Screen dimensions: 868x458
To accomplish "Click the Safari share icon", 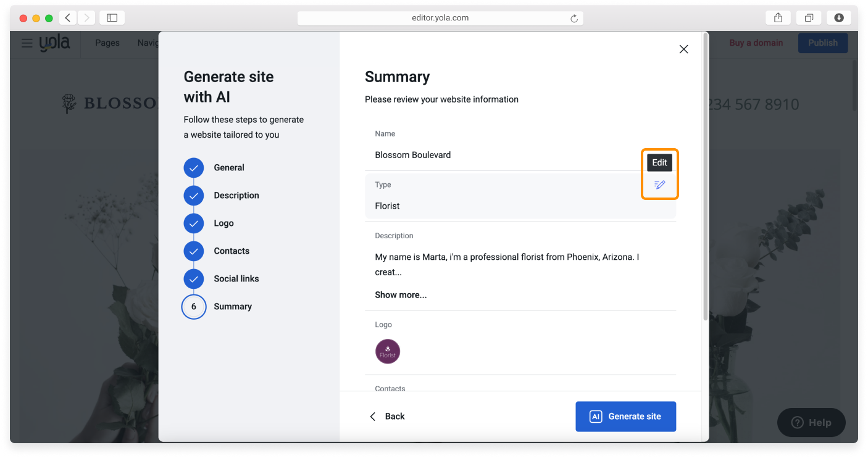I will tap(778, 18).
